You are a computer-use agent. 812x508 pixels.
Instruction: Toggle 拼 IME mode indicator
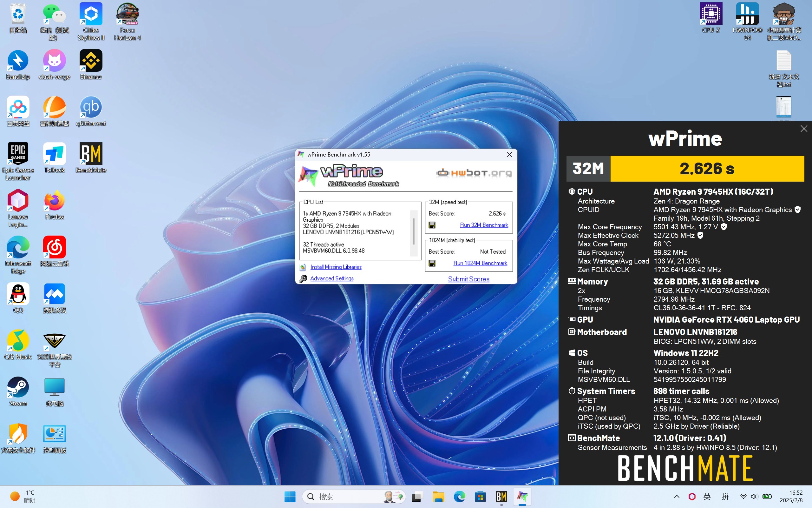[x=725, y=497]
